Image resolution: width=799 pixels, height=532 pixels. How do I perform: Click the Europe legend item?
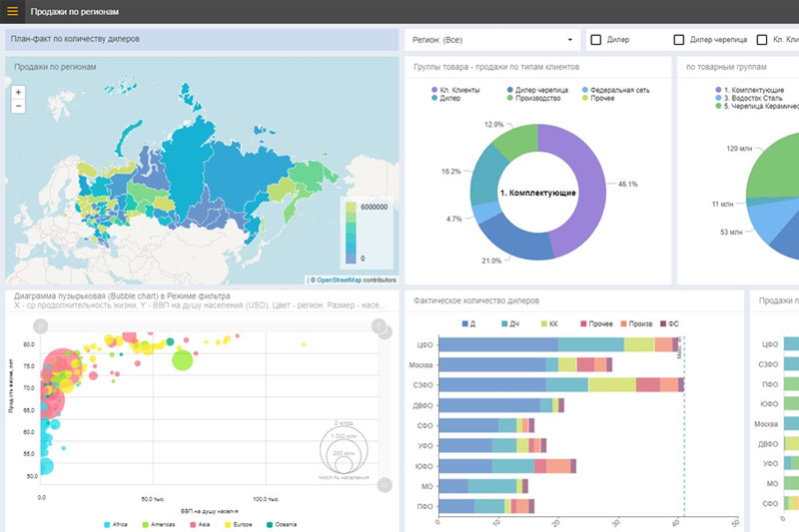click(238, 524)
